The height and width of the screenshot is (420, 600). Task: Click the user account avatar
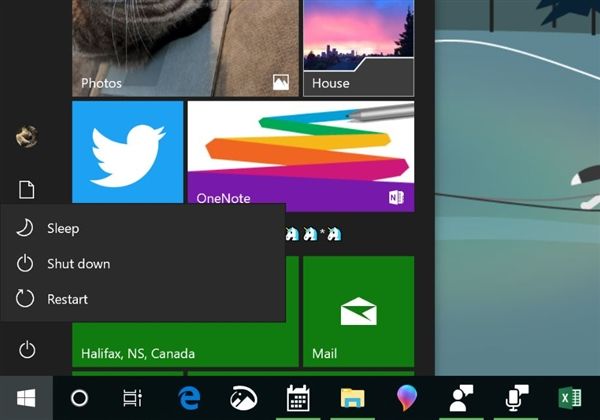click(27, 137)
